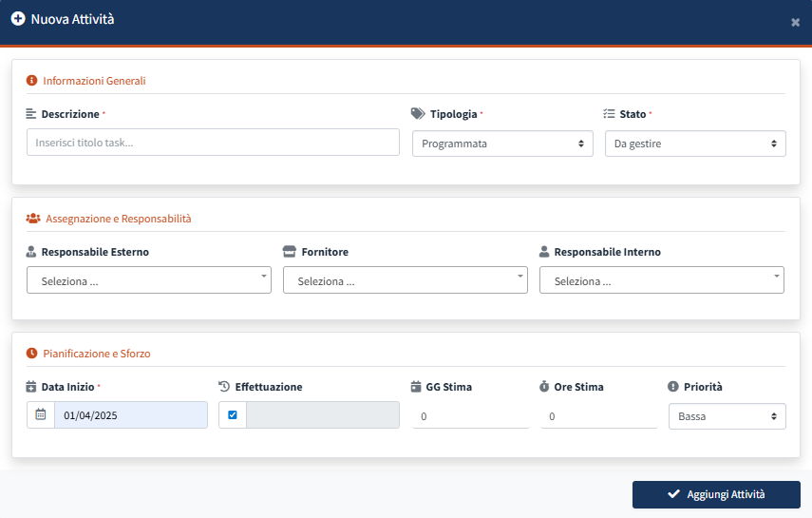Image resolution: width=812 pixels, height=518 pixels.
Task: Click the checklist icon next to Stato
Action: (610, 113)
